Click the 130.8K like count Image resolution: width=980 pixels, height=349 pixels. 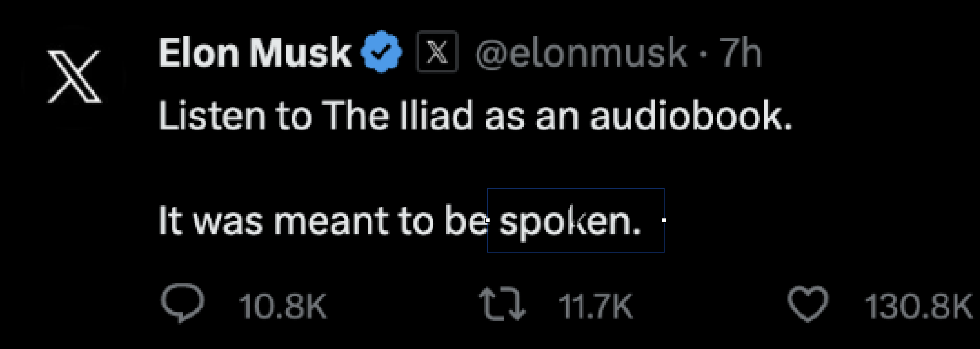point(918,307)
